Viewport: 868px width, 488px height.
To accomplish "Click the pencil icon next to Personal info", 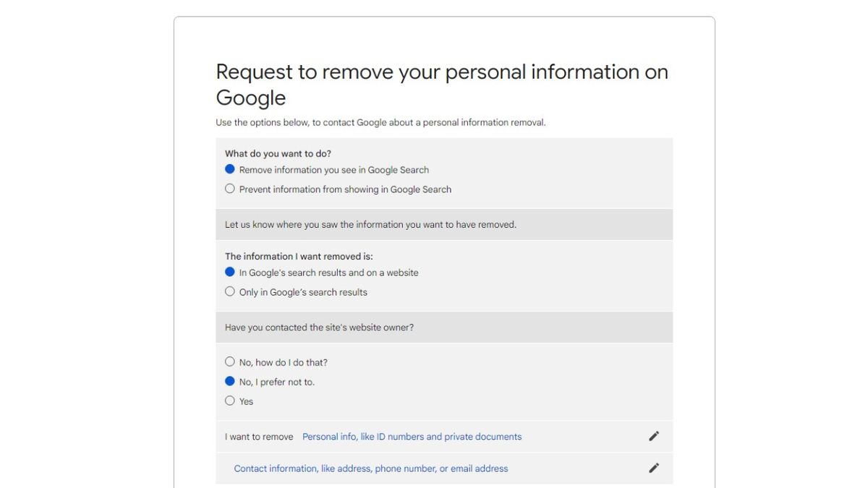I will (654, 436).
